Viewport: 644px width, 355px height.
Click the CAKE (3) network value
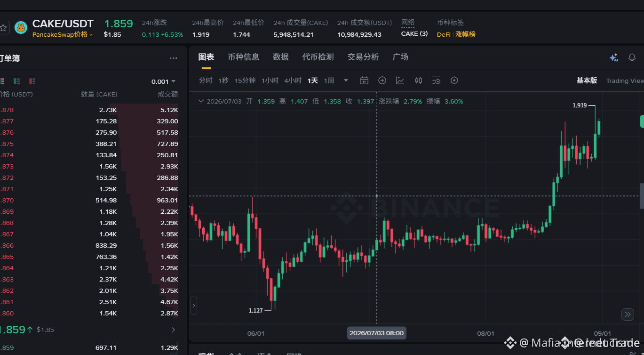click(414, 34)
